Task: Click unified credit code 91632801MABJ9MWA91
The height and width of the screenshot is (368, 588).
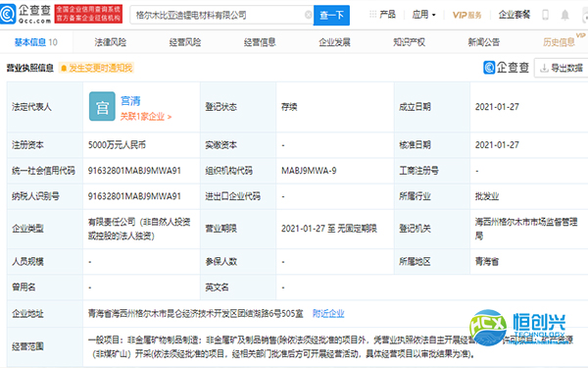Action: (x=134, y=171)
